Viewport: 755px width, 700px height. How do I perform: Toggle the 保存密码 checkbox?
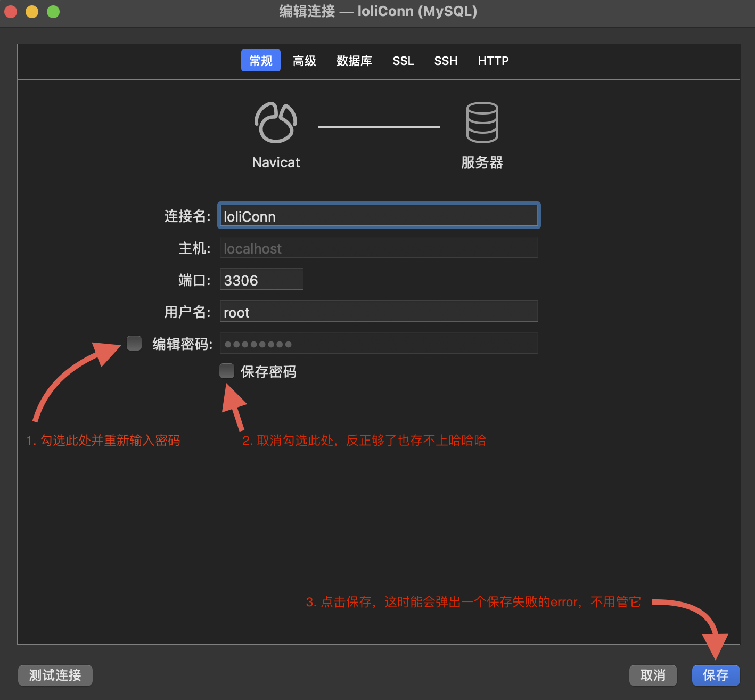(x=227, y=371)
